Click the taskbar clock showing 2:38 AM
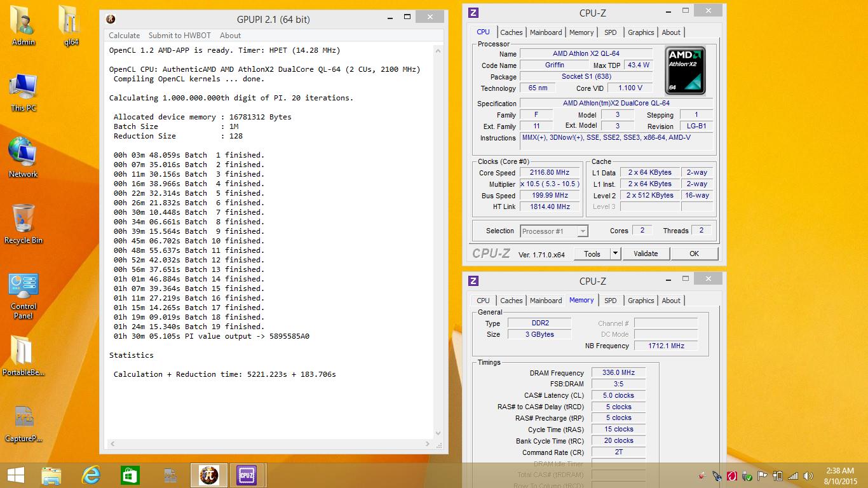 (x=840, y=475)
